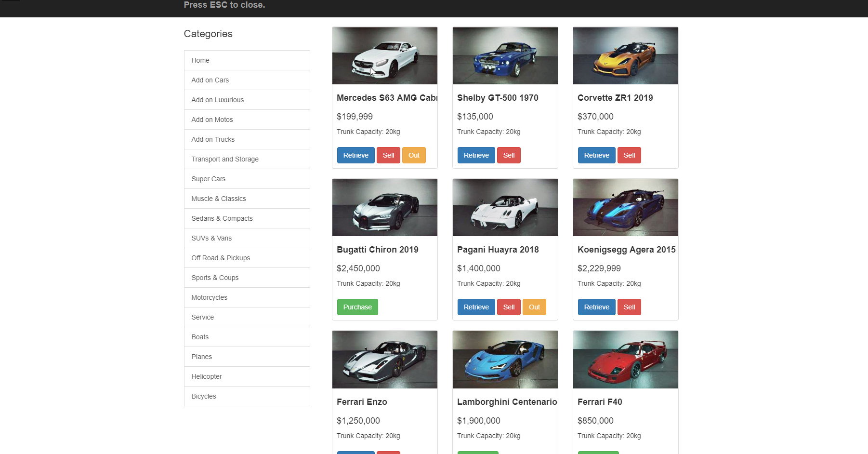Click the Lamborghini Centenario car image
Image resolution: width=868 pixels, height=454 pixels.
click(x=505, y=360)
